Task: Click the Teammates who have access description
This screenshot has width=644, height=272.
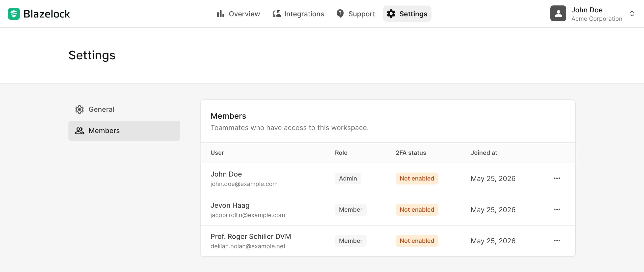Action: coord(290,128)
